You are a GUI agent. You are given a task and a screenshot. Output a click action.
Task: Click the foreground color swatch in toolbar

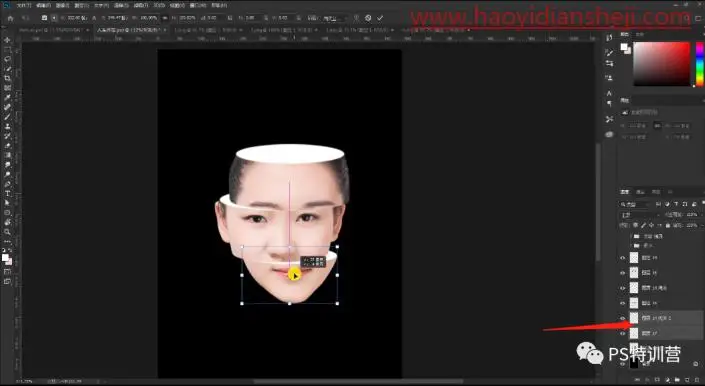pos(5,257)
